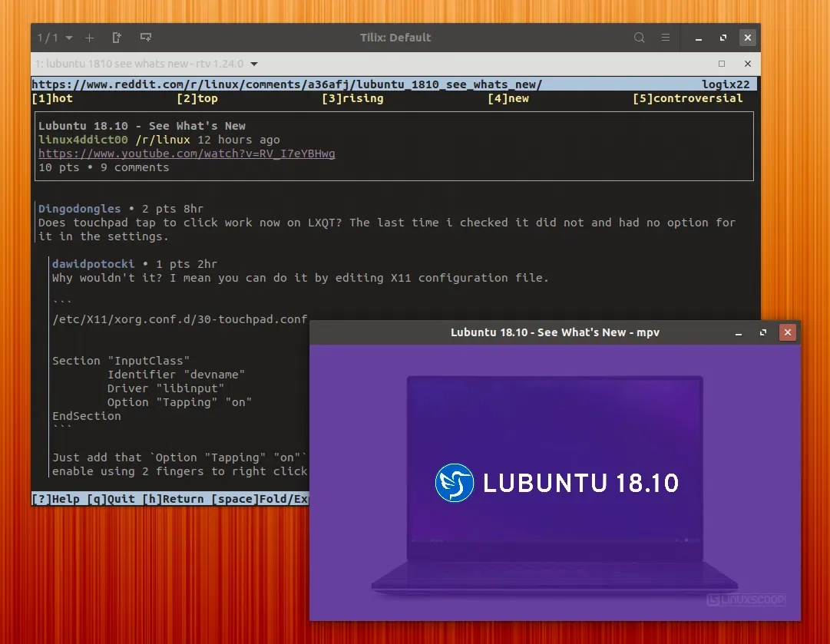Click the new session icon next to plus

[117, 37]
